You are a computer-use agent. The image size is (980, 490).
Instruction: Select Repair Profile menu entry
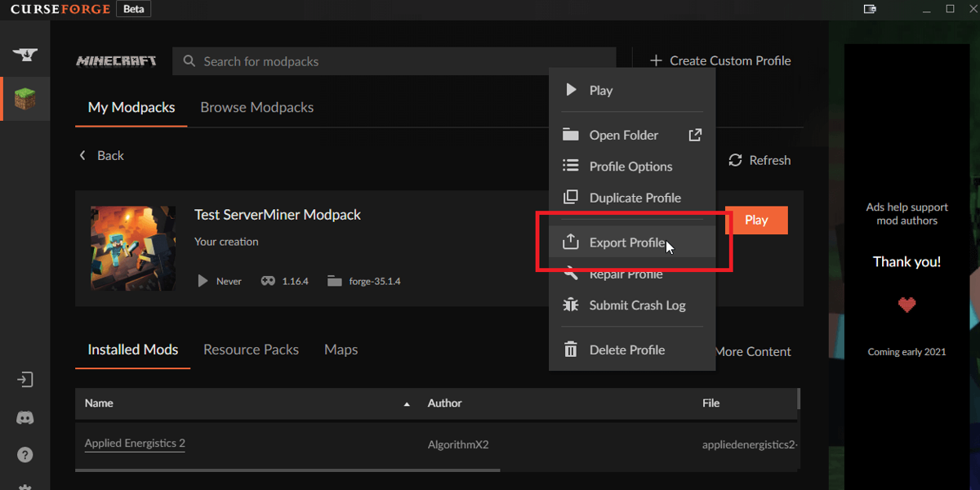tap(632, 274)
